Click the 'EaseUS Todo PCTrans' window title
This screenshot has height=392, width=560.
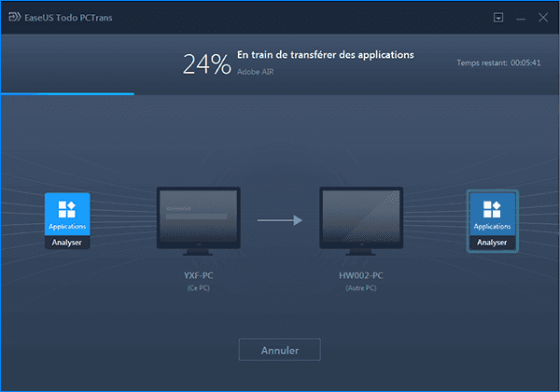[68, 18]
